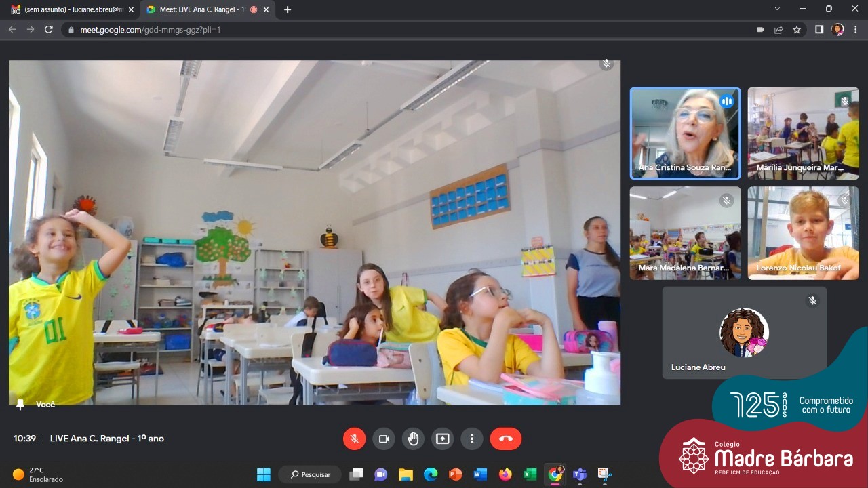Select Lorenzo Nicolau Bakof's video tile
868x488 pixels.
(x=803, y=232)
